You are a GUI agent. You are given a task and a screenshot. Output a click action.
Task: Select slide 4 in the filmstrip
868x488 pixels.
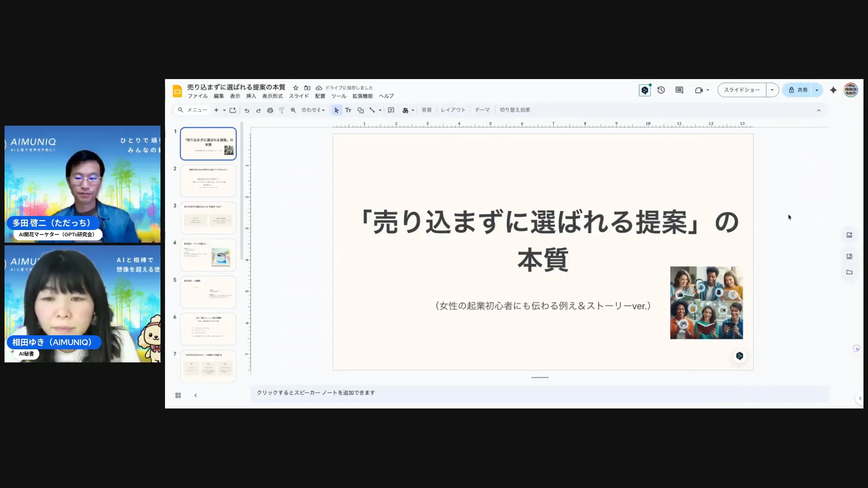click(x=208, y=254)
